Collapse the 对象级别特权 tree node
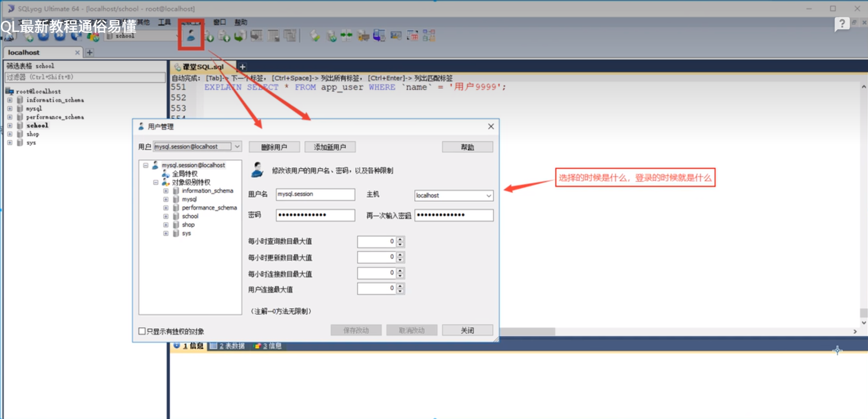 point(156,182)
